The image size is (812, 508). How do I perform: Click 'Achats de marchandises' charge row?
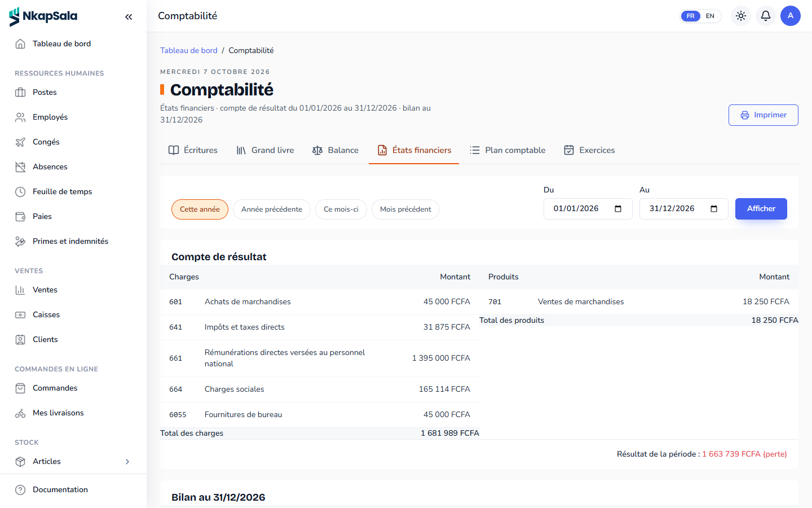click(320, 302)
